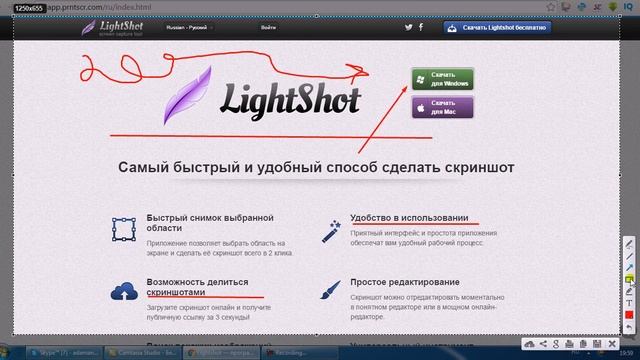Click the browser bookmark star icon
The width and height of the screenshot is (640, 360).
click(551, 7)
